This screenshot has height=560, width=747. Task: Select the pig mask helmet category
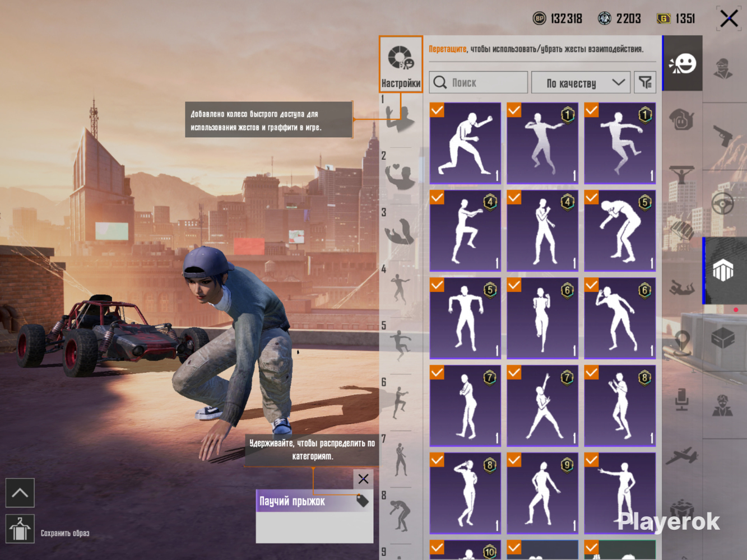click(x=682, y=119)
